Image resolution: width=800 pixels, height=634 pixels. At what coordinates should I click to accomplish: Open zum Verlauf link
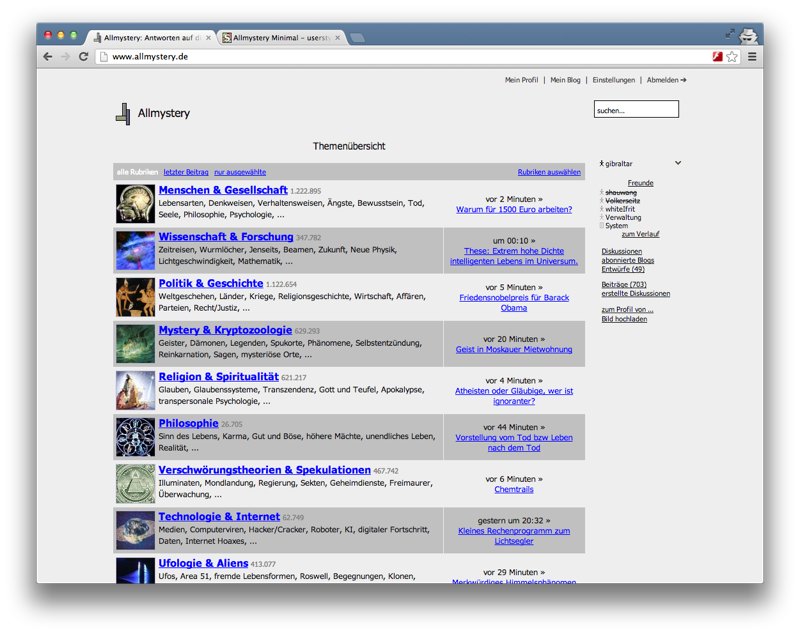[640, 234]
